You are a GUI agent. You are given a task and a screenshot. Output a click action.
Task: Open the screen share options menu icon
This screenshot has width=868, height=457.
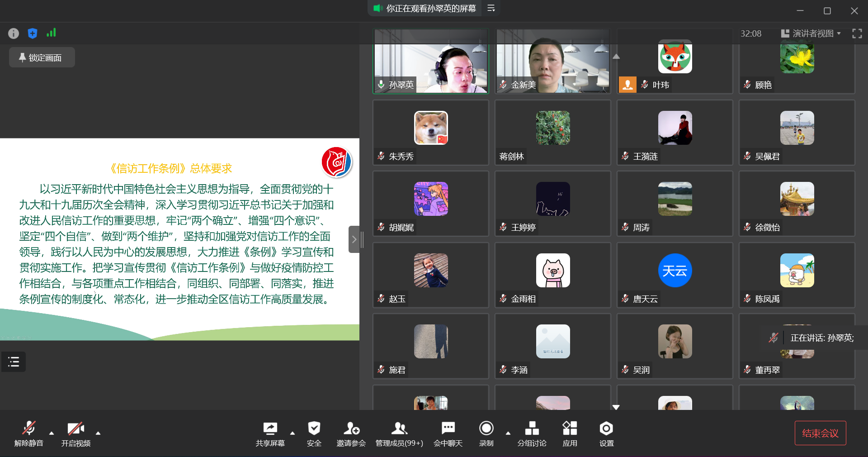[491, 8]
